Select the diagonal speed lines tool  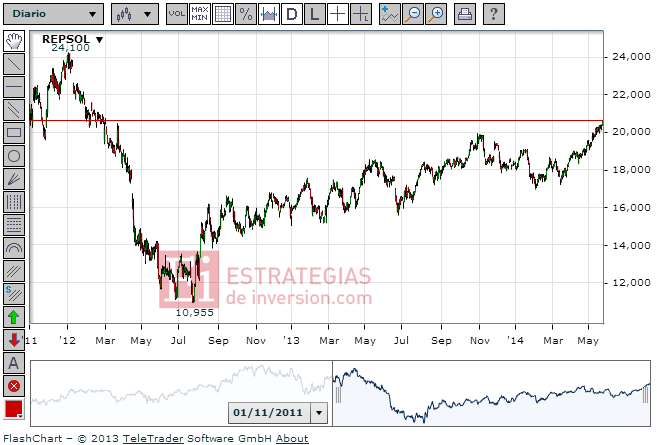[x=14, y=272]
